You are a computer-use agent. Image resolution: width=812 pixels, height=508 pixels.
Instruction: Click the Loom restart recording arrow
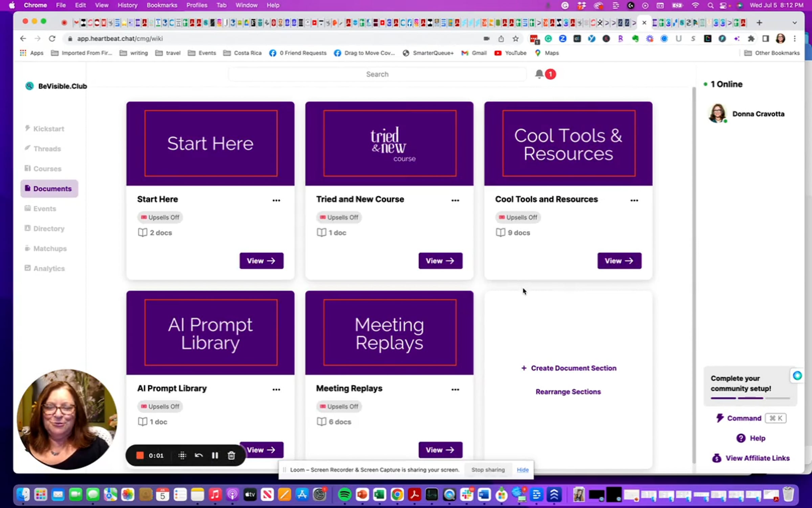click(x=199, y=456)
